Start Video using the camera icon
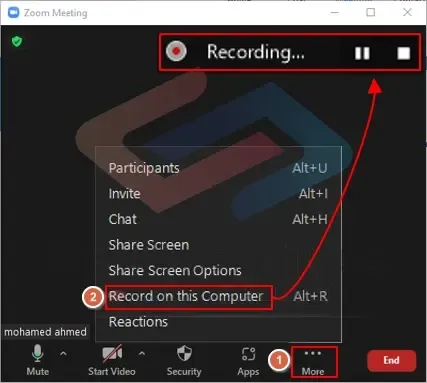Image resolution: width=427 pixels, height=383 pixels. 112,360
